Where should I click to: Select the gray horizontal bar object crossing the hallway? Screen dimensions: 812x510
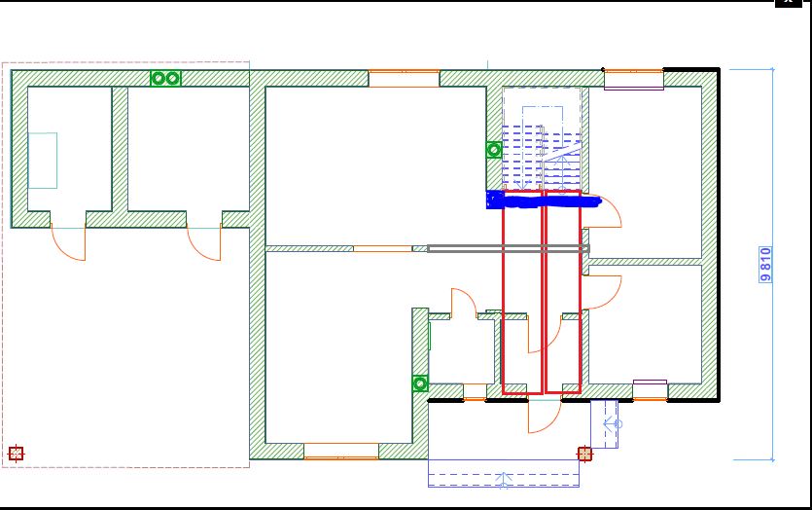[x=509, y=249]
